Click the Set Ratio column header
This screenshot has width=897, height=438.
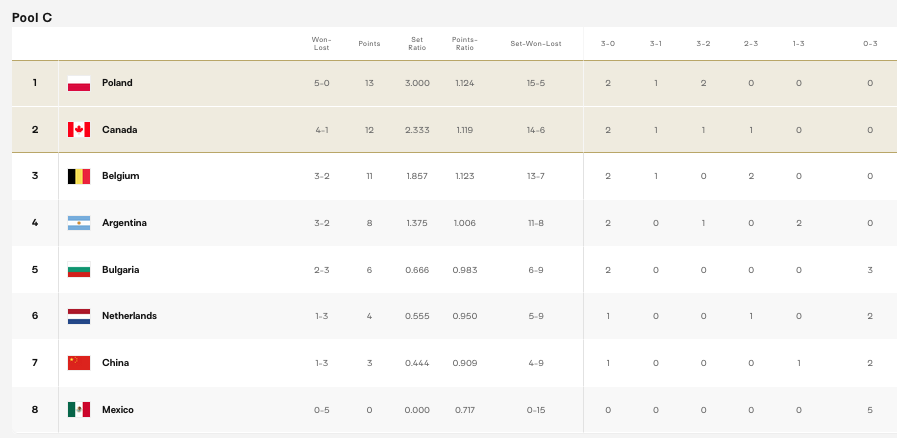[417, 44]
